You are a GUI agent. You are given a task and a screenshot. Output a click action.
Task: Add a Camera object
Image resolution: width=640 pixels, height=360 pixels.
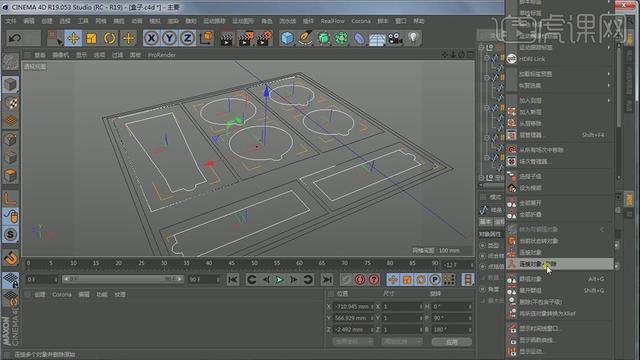click(x=395, y=38)
